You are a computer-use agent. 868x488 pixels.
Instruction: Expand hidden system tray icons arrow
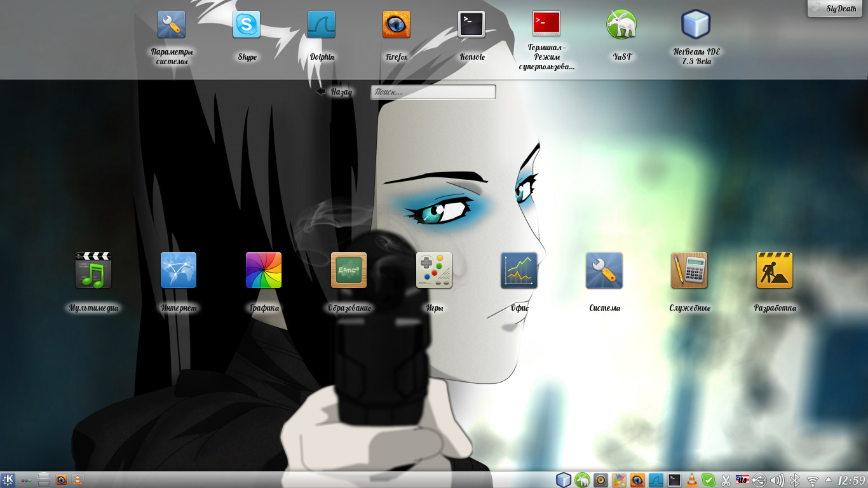point(828,480)
